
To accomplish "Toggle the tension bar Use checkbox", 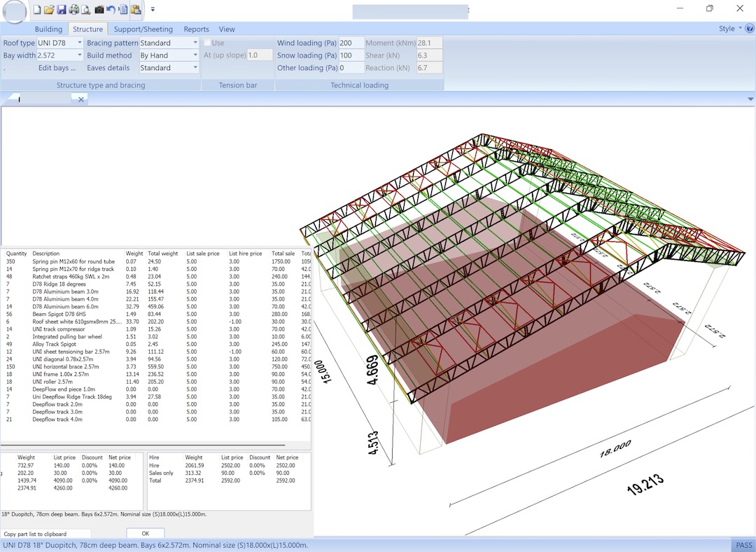I will click(207, 43).
